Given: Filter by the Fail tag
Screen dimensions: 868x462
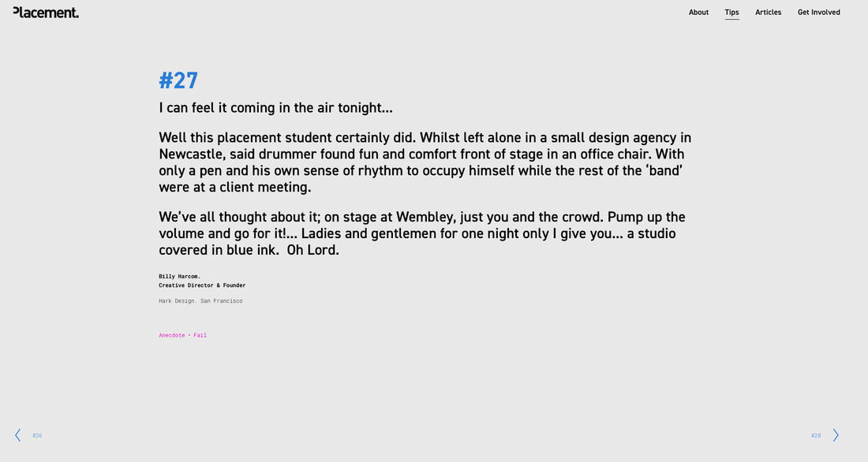Looking at the screenshot, I should [x=200, y=335].
